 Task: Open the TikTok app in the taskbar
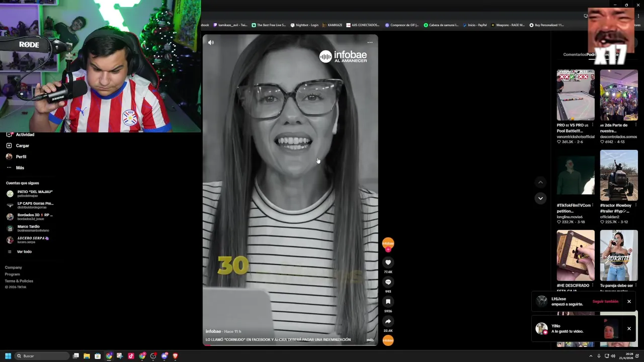131,356
